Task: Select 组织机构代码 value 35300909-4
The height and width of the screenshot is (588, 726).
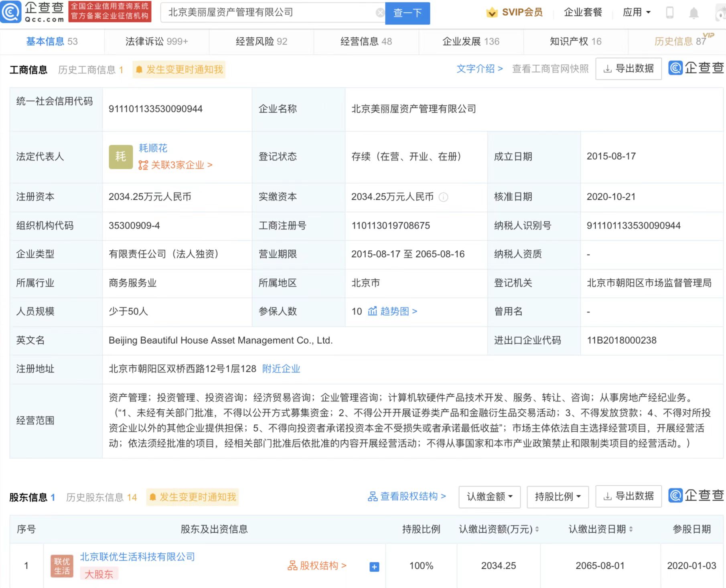Action: pos(134,226)
